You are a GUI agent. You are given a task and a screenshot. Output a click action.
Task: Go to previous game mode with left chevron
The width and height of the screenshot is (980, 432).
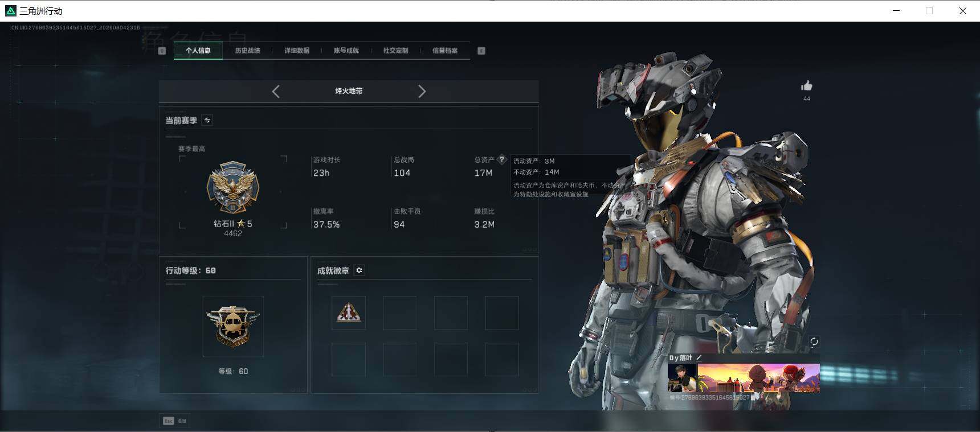point(276,91)
